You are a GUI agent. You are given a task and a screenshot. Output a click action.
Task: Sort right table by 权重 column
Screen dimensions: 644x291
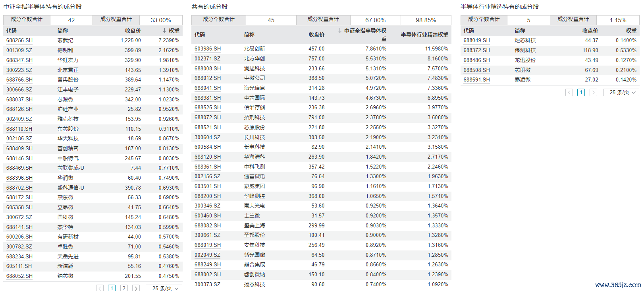coord(631,31)
